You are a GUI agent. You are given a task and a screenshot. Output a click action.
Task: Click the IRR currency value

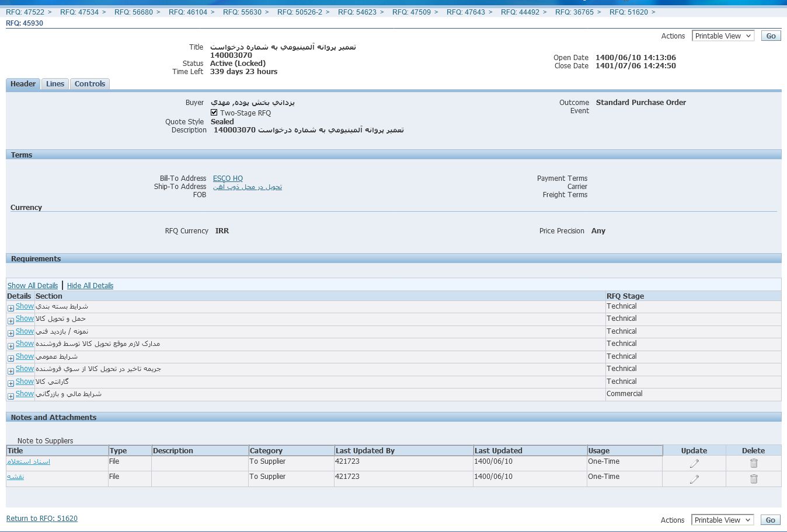222,231
